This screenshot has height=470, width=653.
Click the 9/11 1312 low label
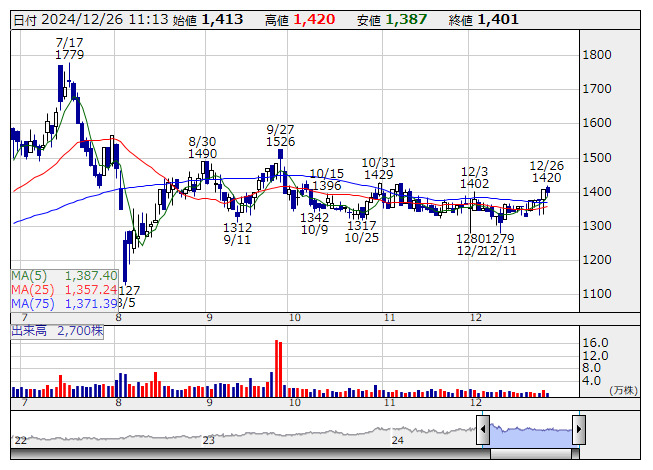[237, 234]
